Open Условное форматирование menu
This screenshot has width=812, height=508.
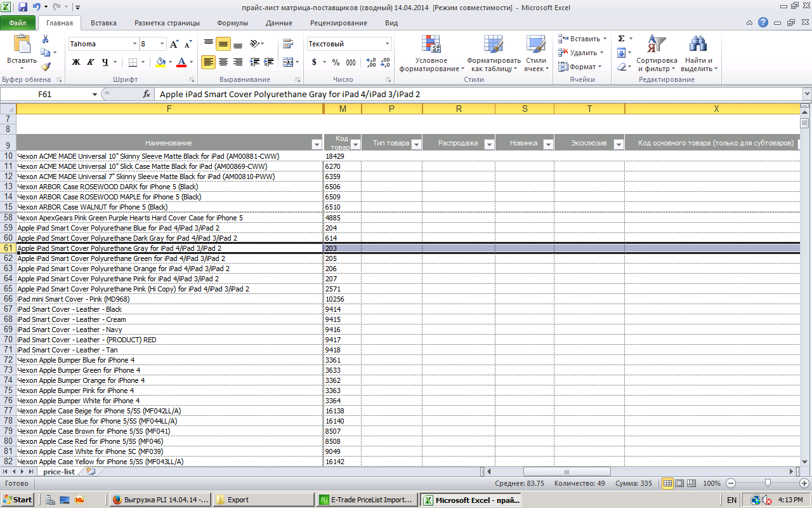pos(431,53)
